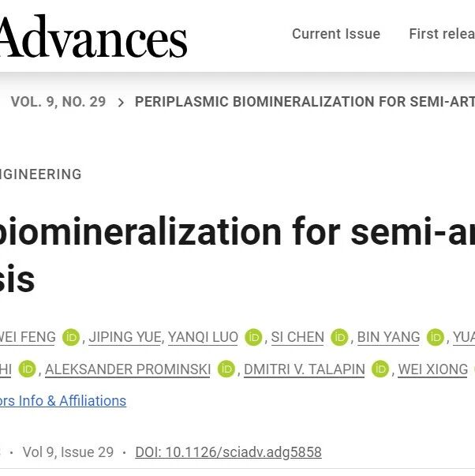The width and height of the screenshot is (475, 476).
Task: Open author Wei Xiong link
Action: [433, 369]
